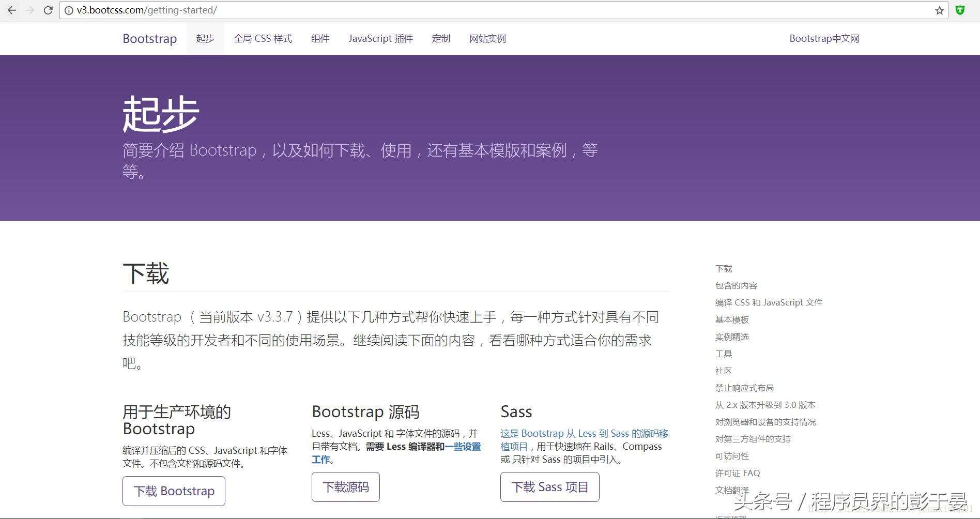Jump to 编译 CSS 和 JavaScript 文件 section

[x=769, y=303]
